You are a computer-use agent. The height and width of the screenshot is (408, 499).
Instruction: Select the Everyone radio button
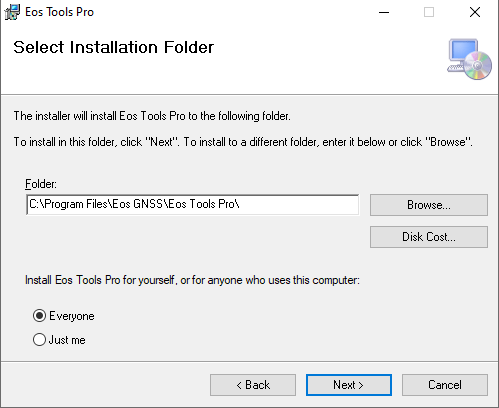click(39, 316)
